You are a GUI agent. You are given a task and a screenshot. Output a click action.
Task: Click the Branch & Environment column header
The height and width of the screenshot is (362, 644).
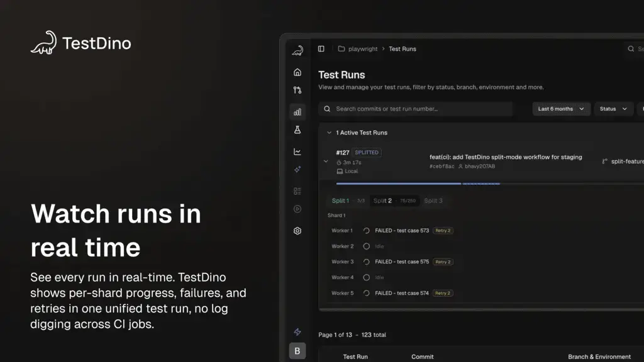point(599,357)
